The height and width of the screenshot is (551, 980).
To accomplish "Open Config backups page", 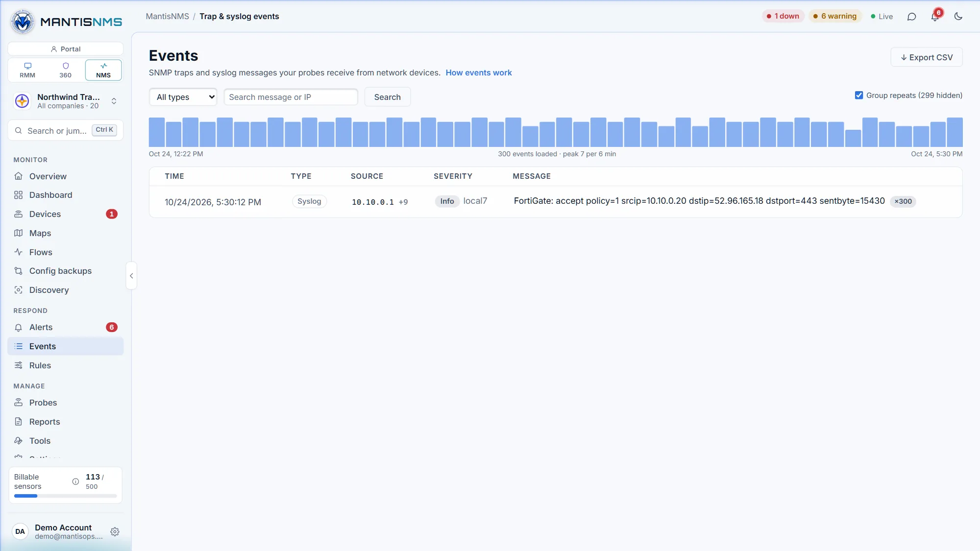I will (65, 271).
